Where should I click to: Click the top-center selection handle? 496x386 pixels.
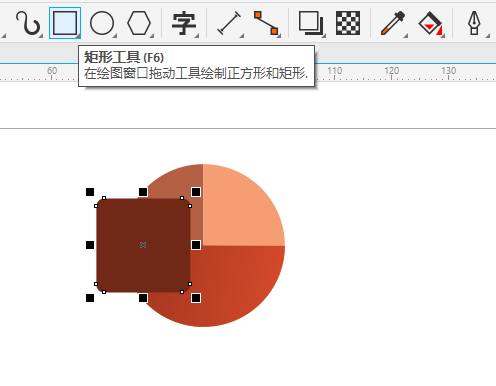[143, 192]
